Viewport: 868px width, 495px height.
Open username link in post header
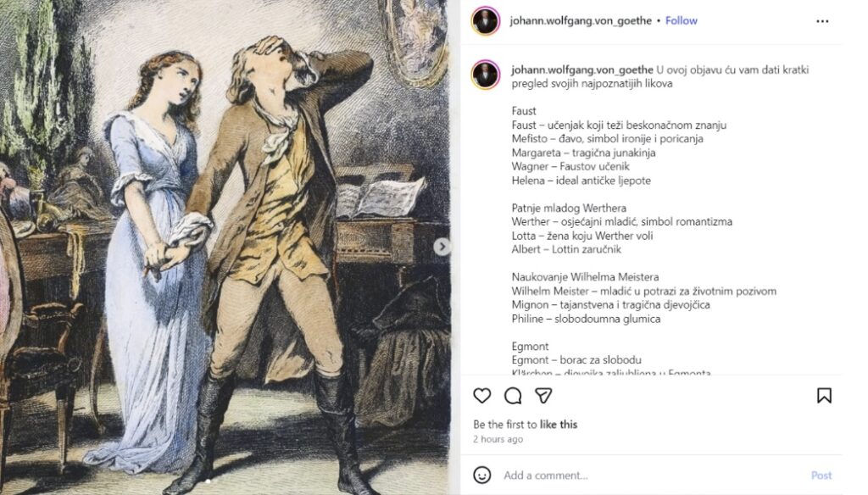(581, 20)
